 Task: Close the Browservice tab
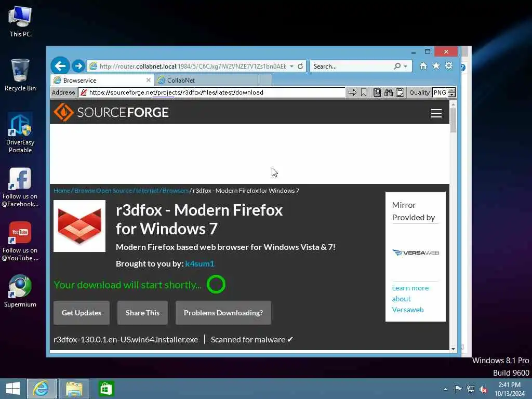point(148,80)
